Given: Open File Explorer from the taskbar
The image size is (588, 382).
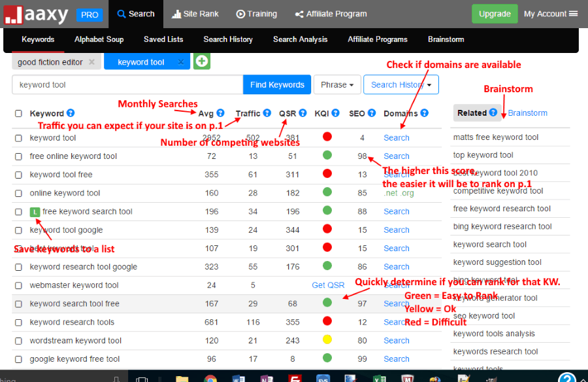Looking at the screenshot, I should click(x=182, y=378).
